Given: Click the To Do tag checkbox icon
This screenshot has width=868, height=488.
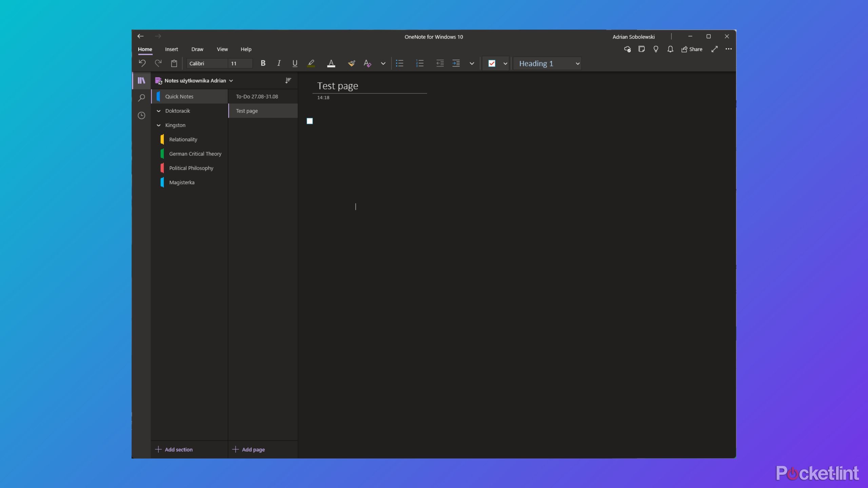Looking at the screenshot, I should click(492, 63).
